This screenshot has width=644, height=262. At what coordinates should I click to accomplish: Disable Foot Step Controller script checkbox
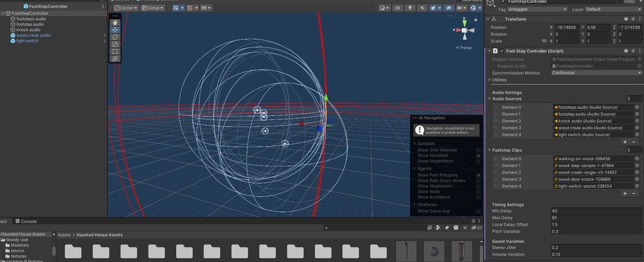tap(502, 51)
